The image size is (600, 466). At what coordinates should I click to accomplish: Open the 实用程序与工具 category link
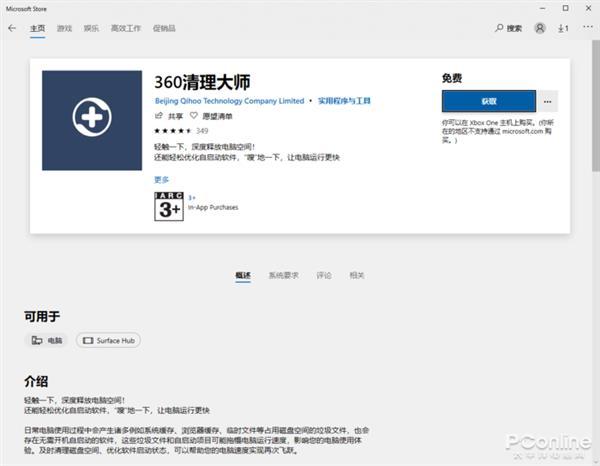coord(344,101)
